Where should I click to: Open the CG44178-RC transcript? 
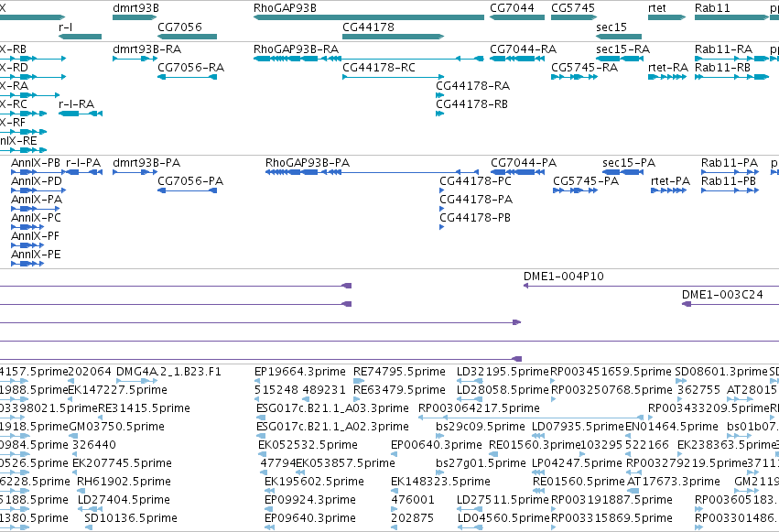click(393, 77)
